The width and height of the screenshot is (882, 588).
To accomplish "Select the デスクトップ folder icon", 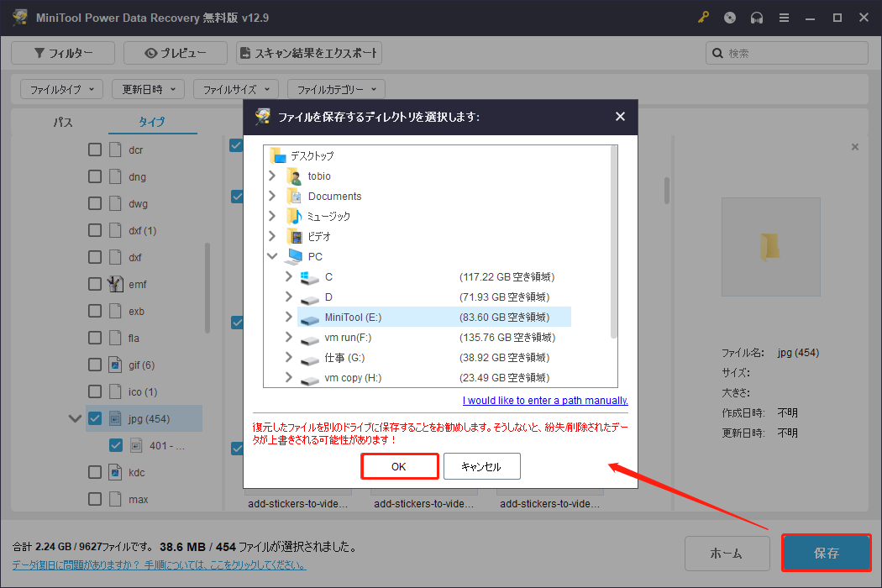I will click(x=278, y=155).
